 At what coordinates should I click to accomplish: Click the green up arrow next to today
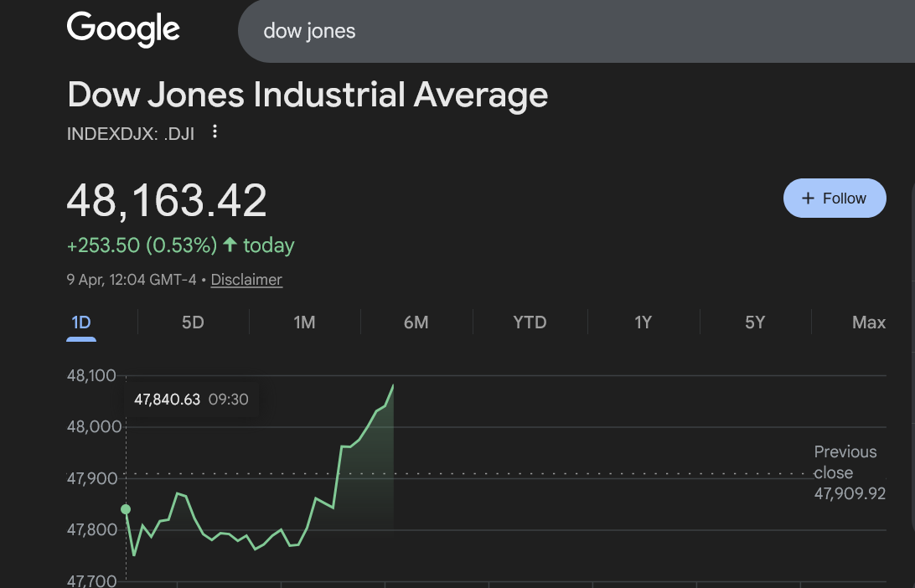pos(228,245)
